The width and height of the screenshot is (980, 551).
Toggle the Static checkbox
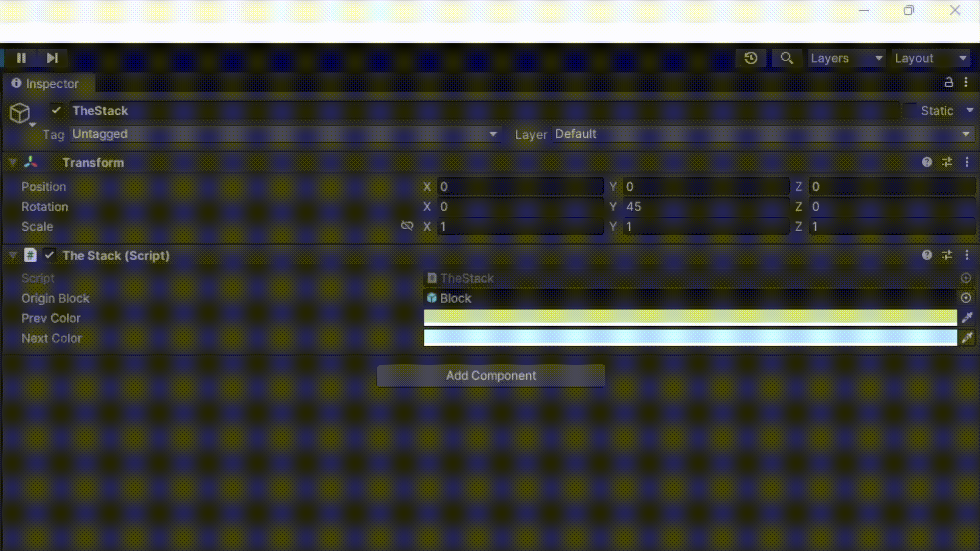[x=910, y=110]
